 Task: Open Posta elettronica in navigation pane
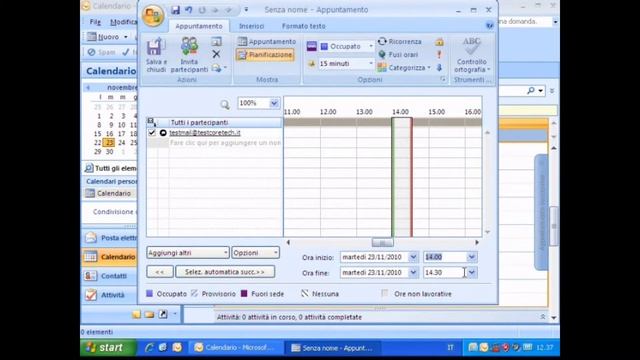(109, 238)
